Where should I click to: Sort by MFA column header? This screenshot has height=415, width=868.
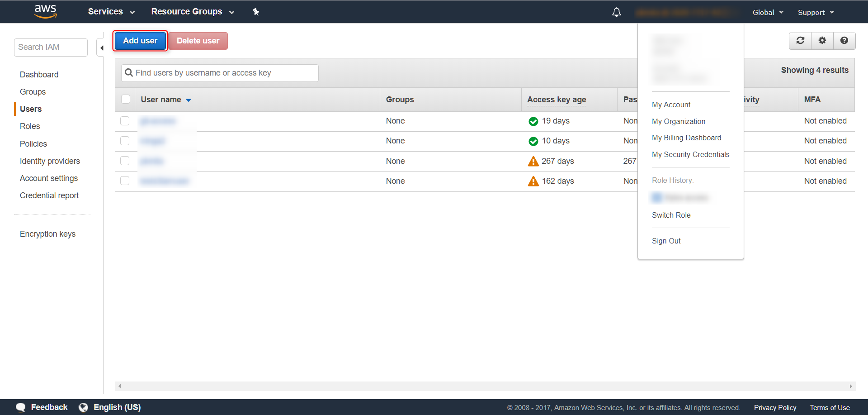[x=812, y=100]
